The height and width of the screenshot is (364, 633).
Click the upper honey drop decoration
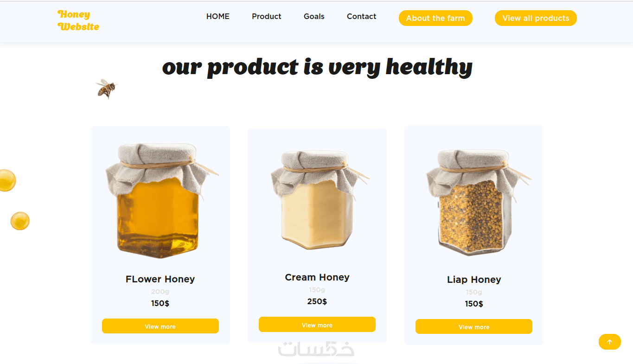point(7,180)
